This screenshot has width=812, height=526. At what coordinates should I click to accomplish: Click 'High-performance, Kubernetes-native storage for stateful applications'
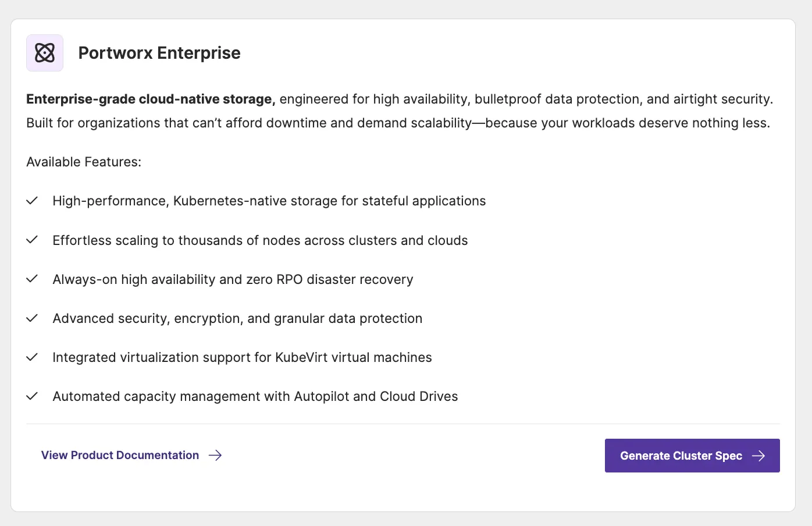pyautogui.click(x=269, y=201)
